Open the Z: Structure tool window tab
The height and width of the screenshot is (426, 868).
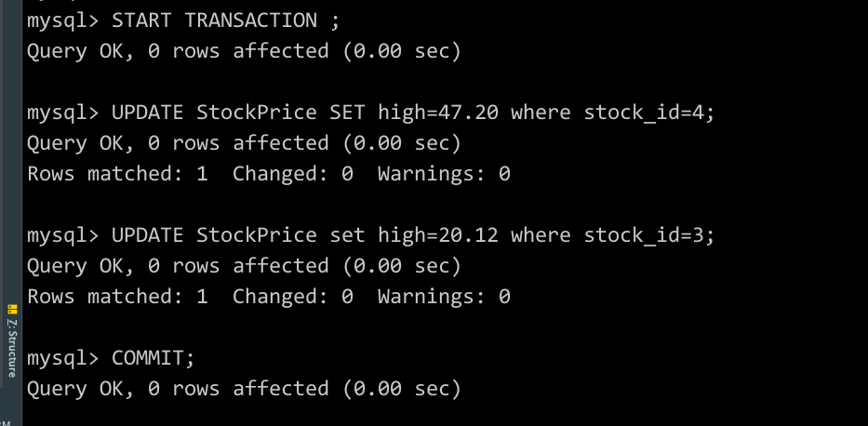(x=11, y=340)
